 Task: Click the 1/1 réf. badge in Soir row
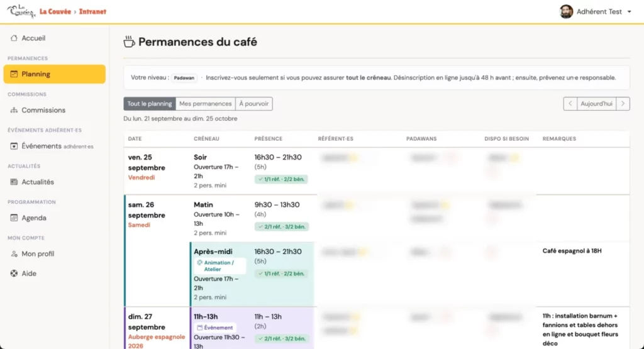coord(281,179)
